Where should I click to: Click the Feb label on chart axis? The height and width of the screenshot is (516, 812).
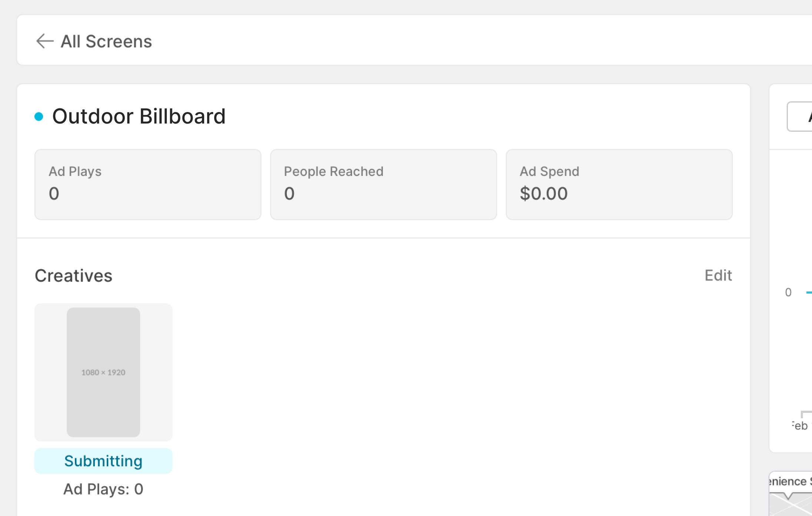point(800,426)
